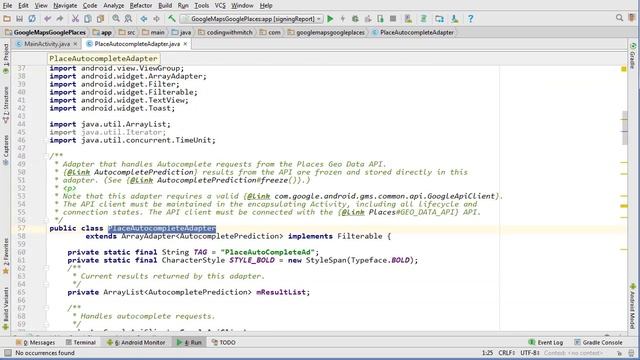The image size is (640, 360).
Task: Toggle the Build Variants tool window
Action: (6, 309)
